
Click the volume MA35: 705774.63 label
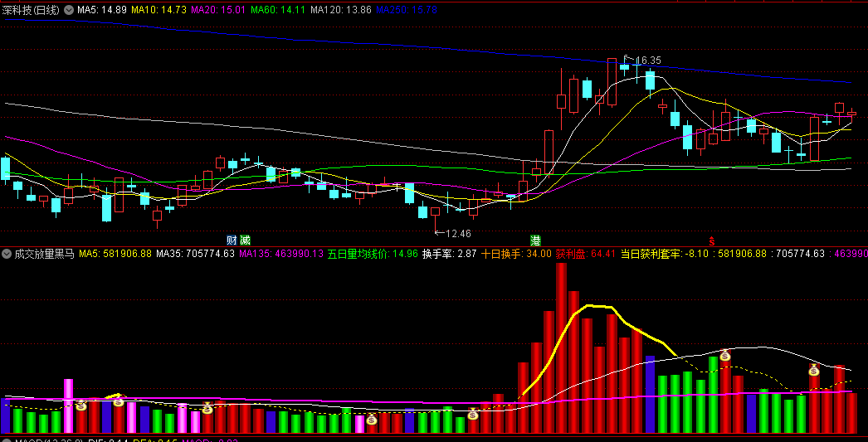(x=195, y=254)
